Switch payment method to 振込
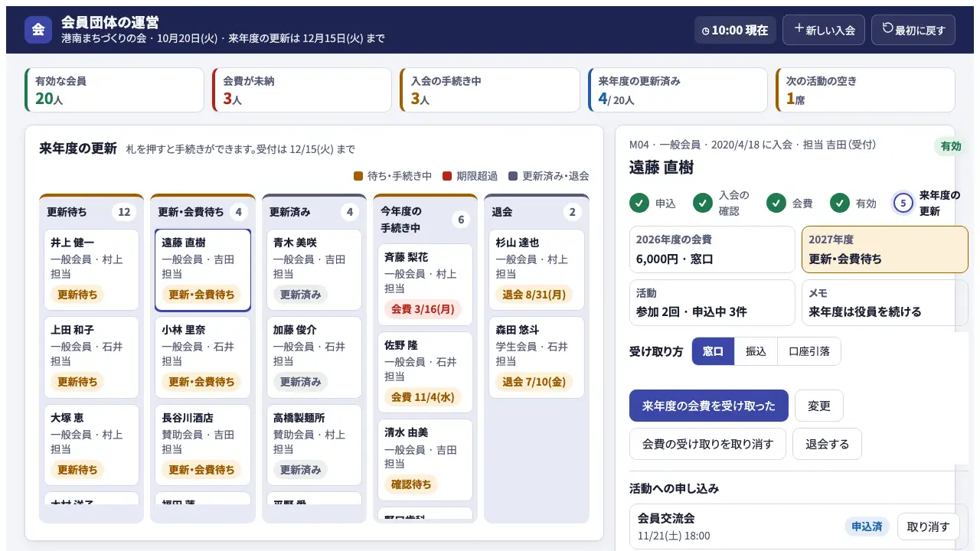Screen dimensions: 980x551 point(756,351)
